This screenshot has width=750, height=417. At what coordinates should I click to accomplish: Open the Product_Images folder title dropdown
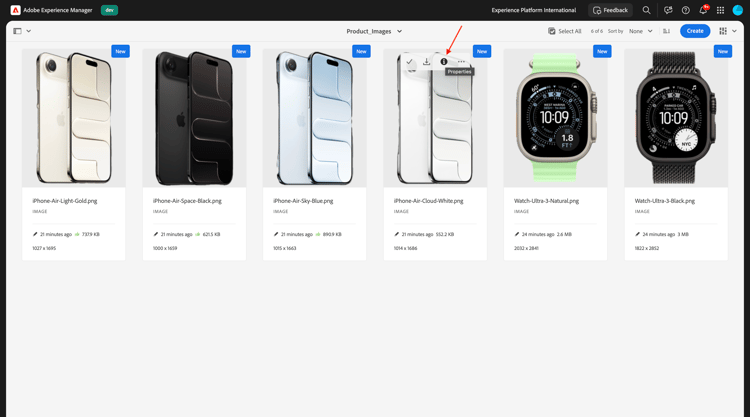(x=374, y=31)
